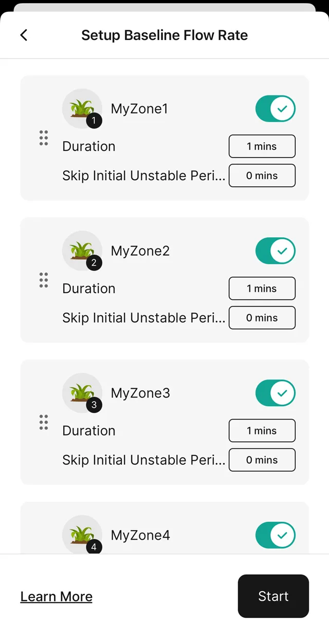The height and width of the screenshot is (644, 329).
Task: Set the MyZone2 Duration value
Action: pos(262,289)
